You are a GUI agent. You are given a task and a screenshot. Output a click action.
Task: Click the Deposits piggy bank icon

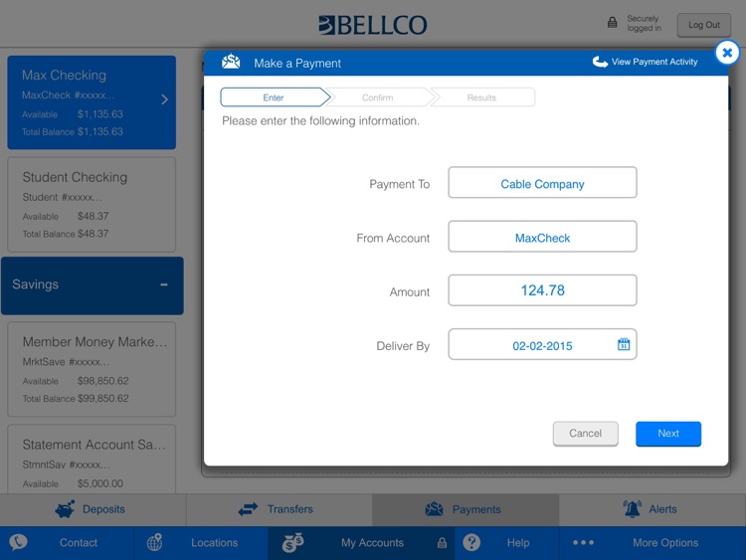[65, 508]
